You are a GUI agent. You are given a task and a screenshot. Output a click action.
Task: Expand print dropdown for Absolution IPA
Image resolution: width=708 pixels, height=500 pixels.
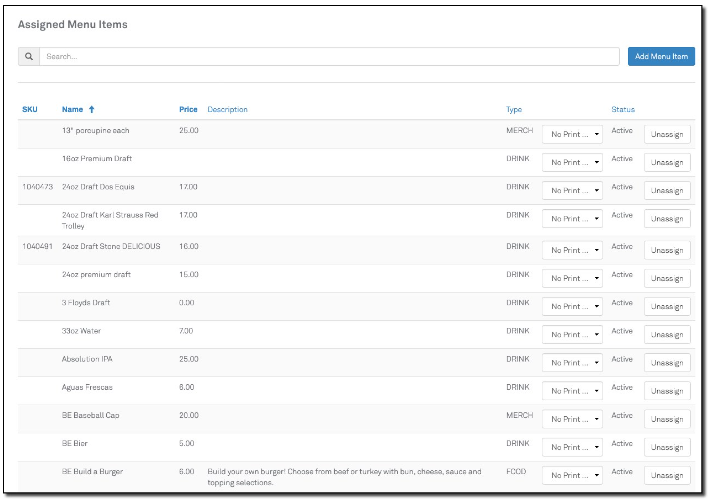[x=572, y=363]
